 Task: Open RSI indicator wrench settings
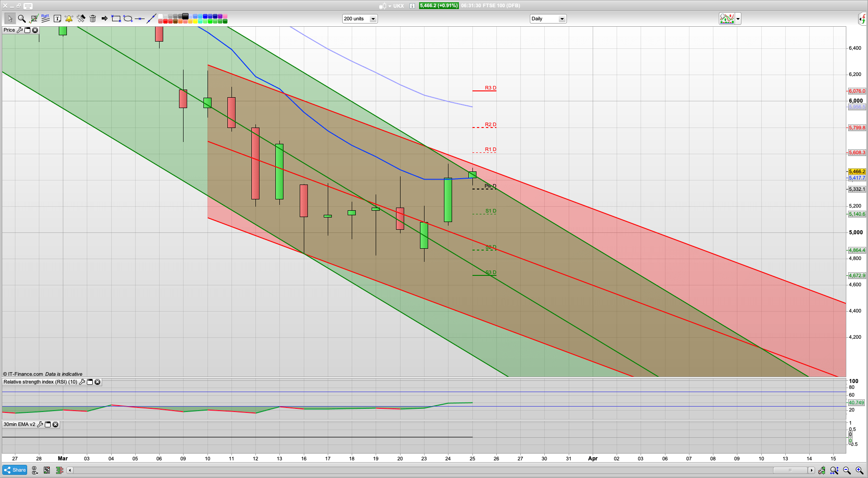click(x=82, y=382)
